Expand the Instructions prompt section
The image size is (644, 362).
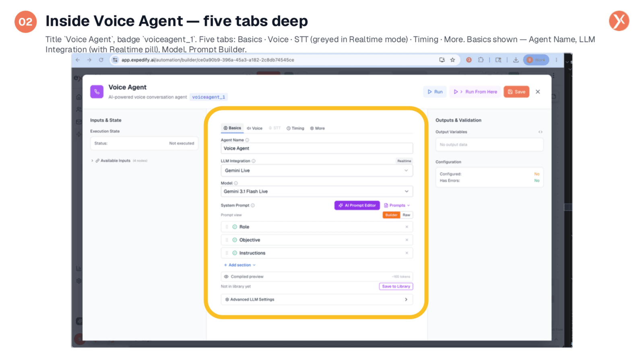coord(317,253)
